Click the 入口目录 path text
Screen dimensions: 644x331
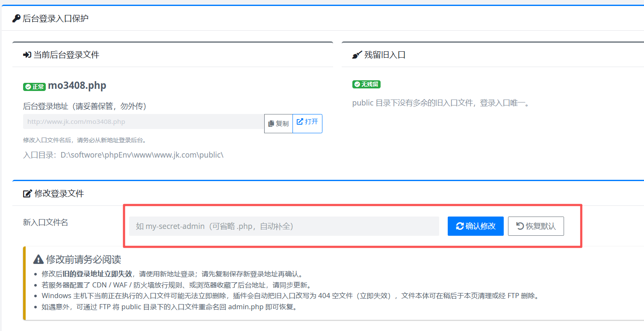(x=123, y=155)
